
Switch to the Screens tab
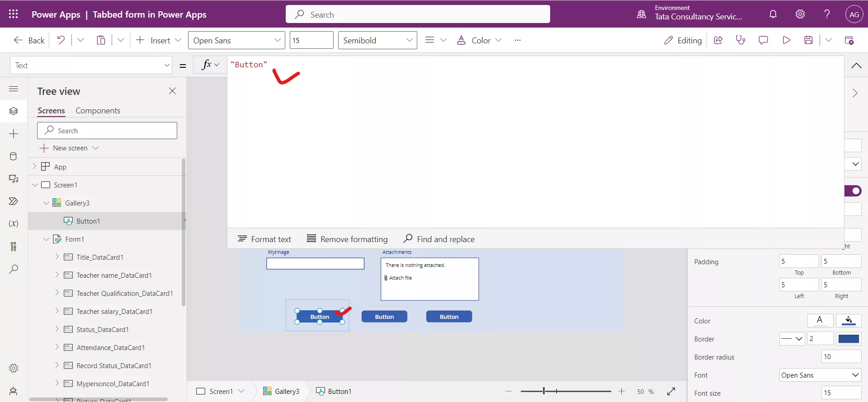coord(51,111)
